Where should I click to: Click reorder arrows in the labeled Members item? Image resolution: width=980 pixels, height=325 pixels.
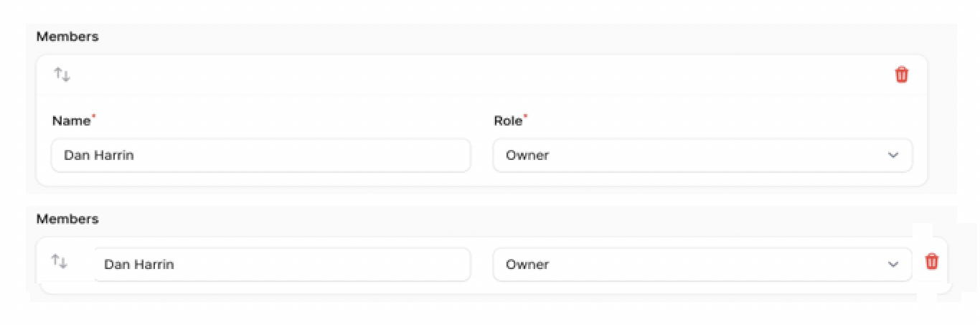pyautogui.click(x=62, y=75)
